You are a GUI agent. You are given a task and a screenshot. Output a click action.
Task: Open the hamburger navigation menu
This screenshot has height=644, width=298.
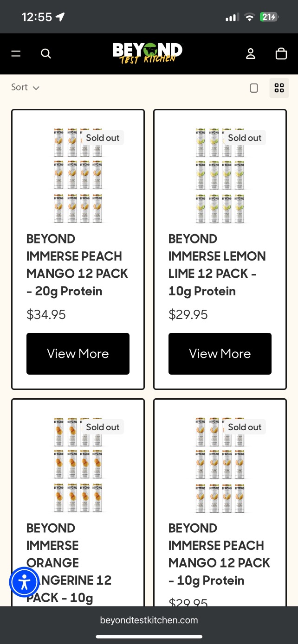[x=16, y=54]
